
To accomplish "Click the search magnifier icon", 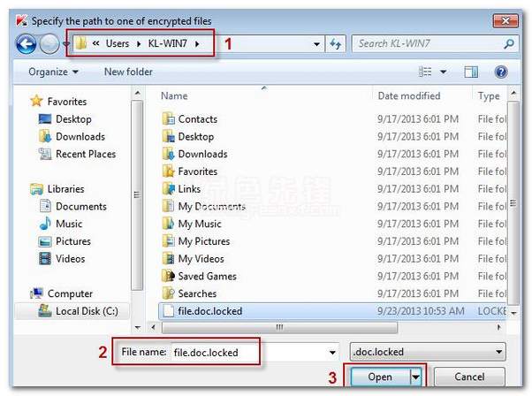I will (509, 43).
